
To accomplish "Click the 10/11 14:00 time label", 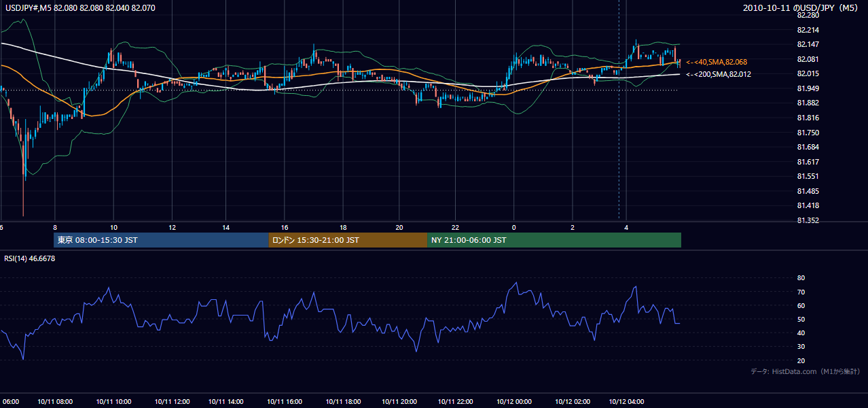I will (x=225, y=402).
